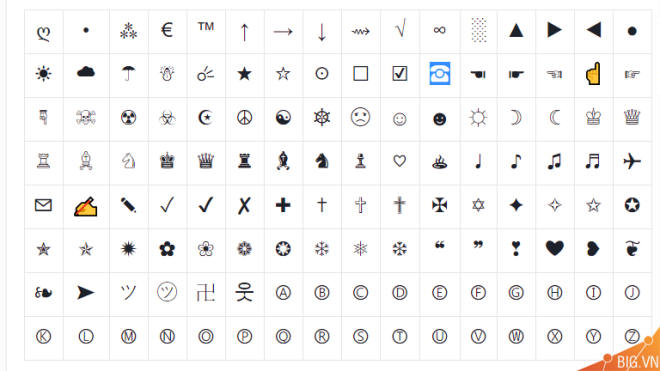
Task: Select the heavy check mark symbol
Action: 206,205
